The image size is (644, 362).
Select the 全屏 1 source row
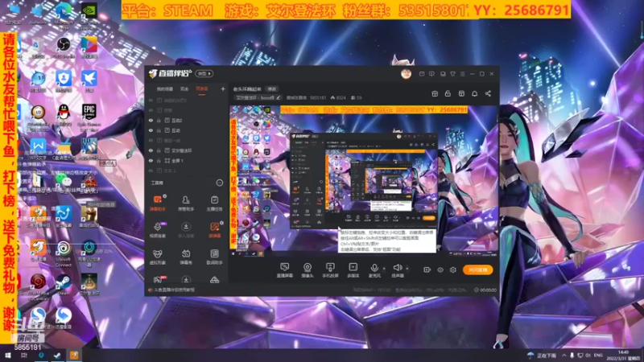point(188,160)
